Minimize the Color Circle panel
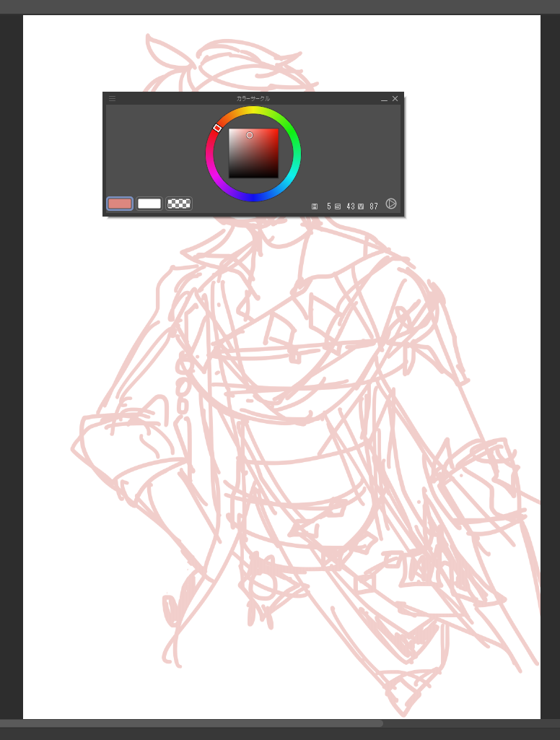560x740 pixels. point(384,99)
